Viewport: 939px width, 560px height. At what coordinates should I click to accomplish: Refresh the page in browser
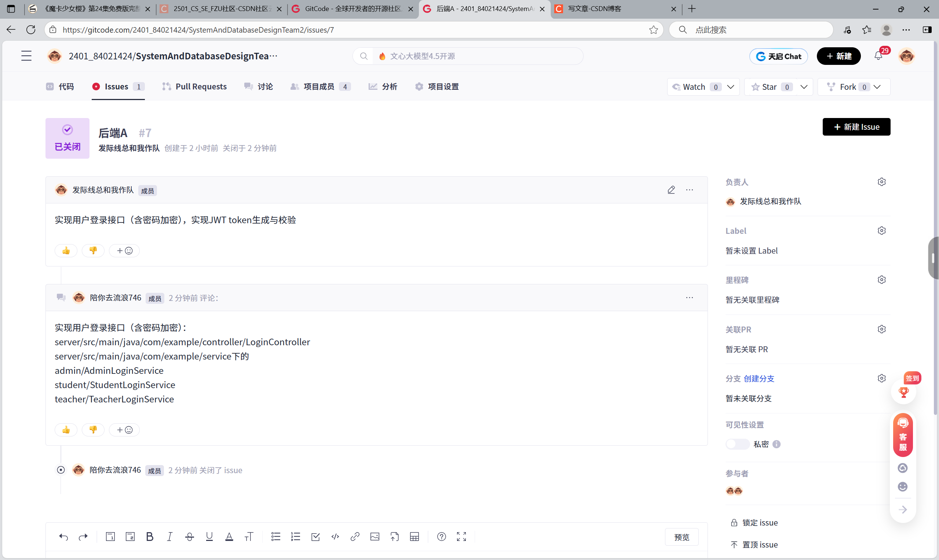click(x=31, y=29)
